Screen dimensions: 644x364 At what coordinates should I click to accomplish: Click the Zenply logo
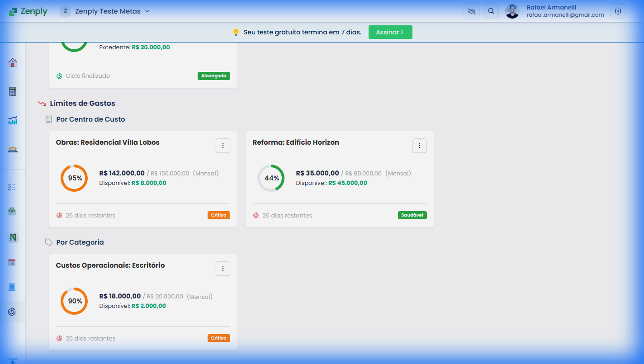28,11
